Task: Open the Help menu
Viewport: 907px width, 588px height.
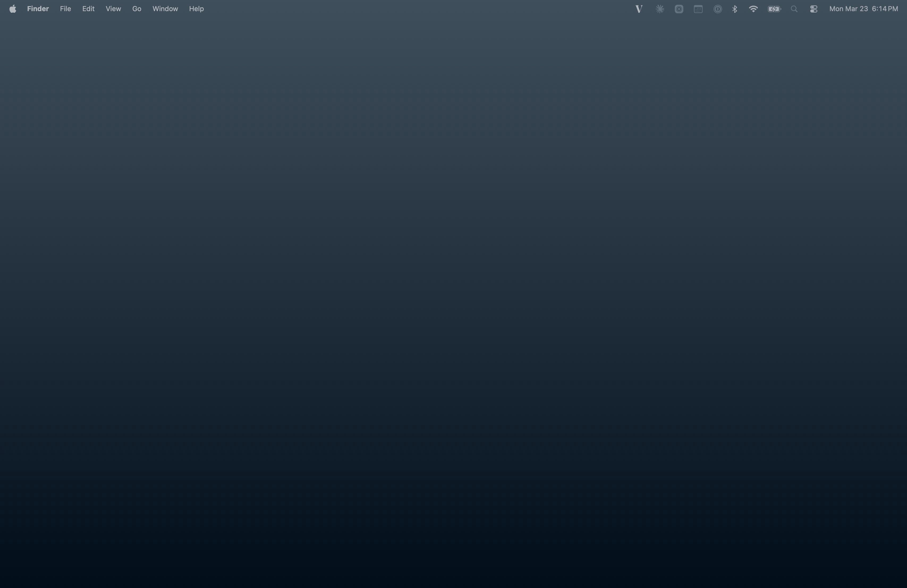Action: coord(196,8)
